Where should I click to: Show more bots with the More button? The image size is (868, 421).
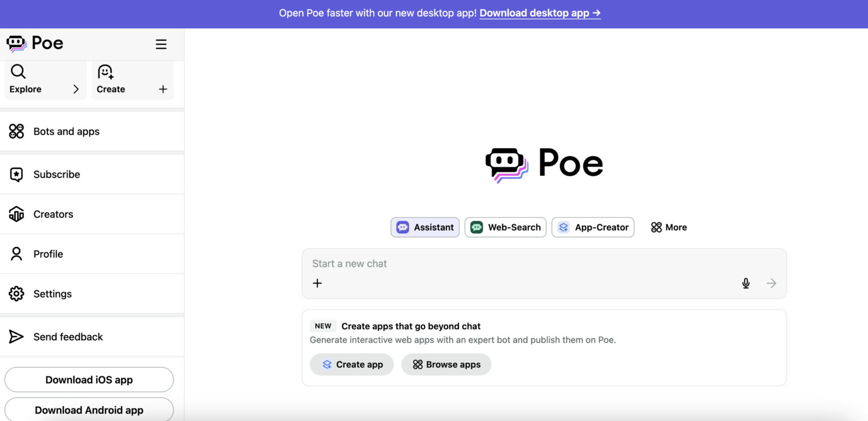(669, 227)
